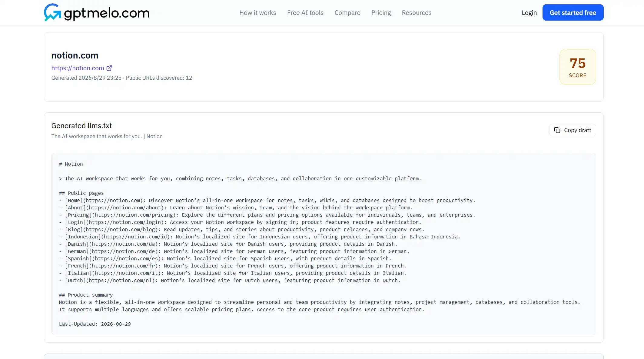
Task: Click the copy icon in Copy draft button
Action: (x=557, y=130)
